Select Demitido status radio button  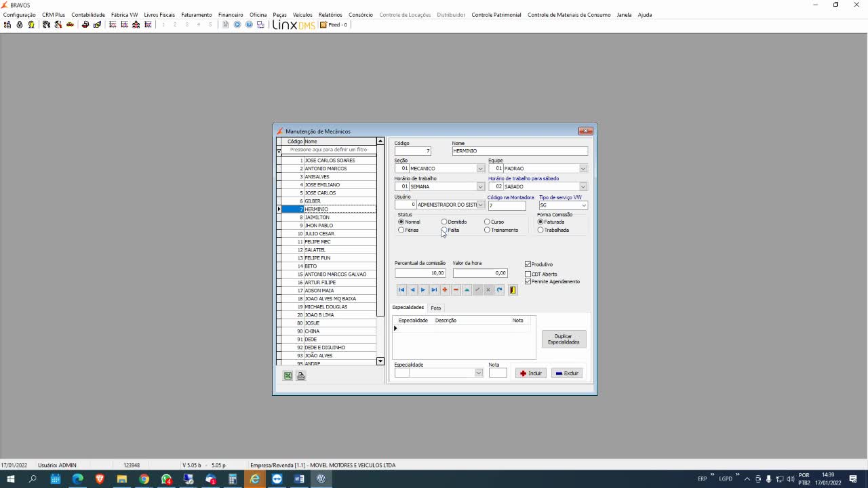tap(444, 222)
